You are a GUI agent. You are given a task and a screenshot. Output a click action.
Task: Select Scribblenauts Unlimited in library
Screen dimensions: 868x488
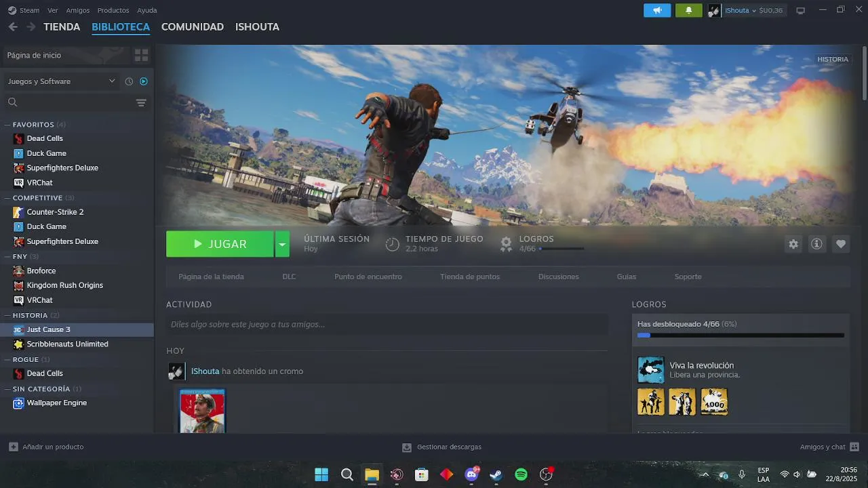coord(67,344)
